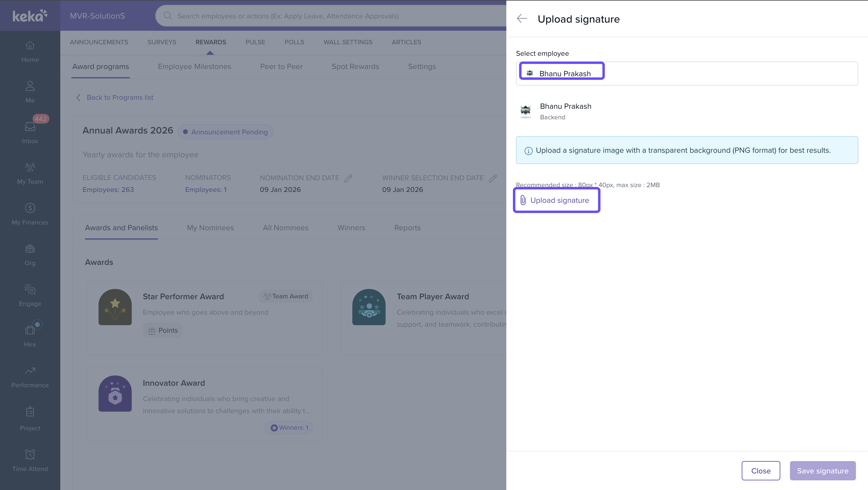
Task: Open the PULSE menu item
Action: click(x=255, y=42)
